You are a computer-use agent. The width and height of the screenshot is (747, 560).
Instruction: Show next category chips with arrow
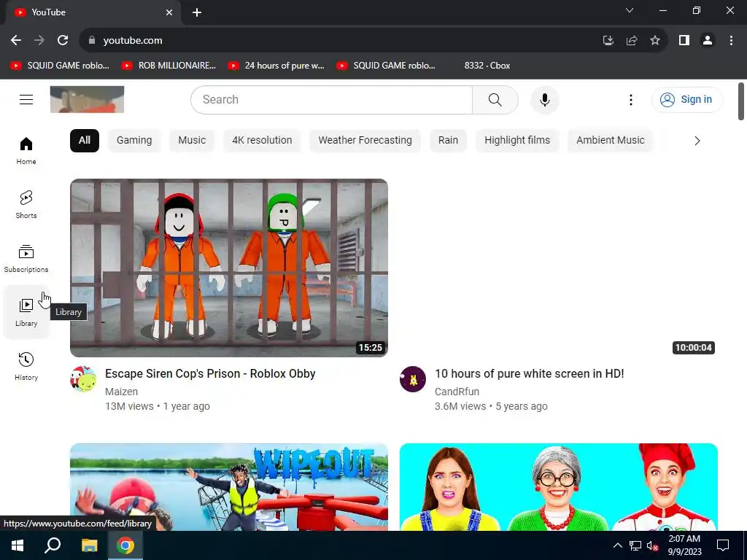pyautogui.click(x=697, y=141)
